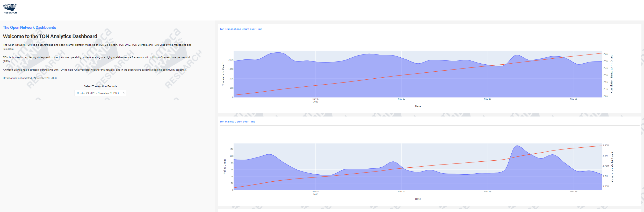The width and height of the screenshot is (644, 212).
Task: Click the 160M tick on cumulative transactions axis
Action: click(605, 96)
